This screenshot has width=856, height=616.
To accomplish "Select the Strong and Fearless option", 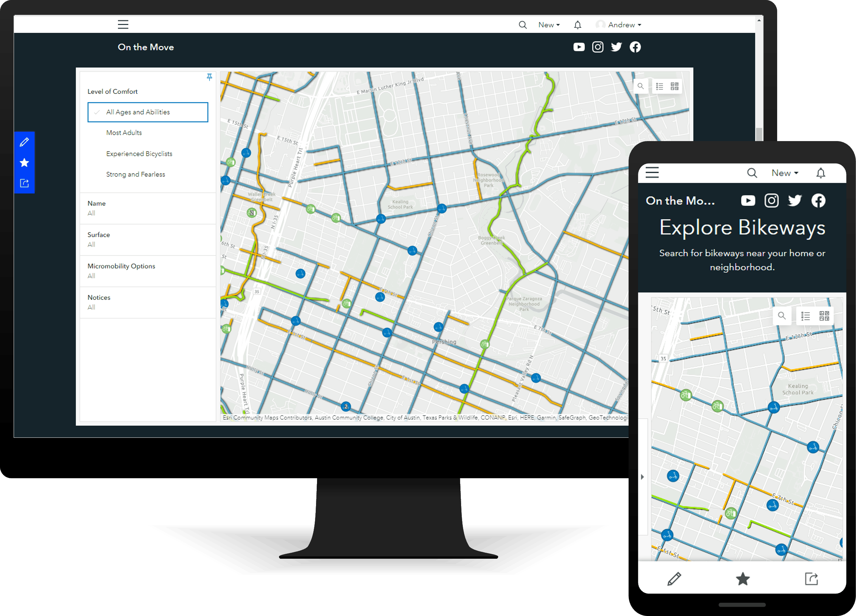I will pos(135,174).
